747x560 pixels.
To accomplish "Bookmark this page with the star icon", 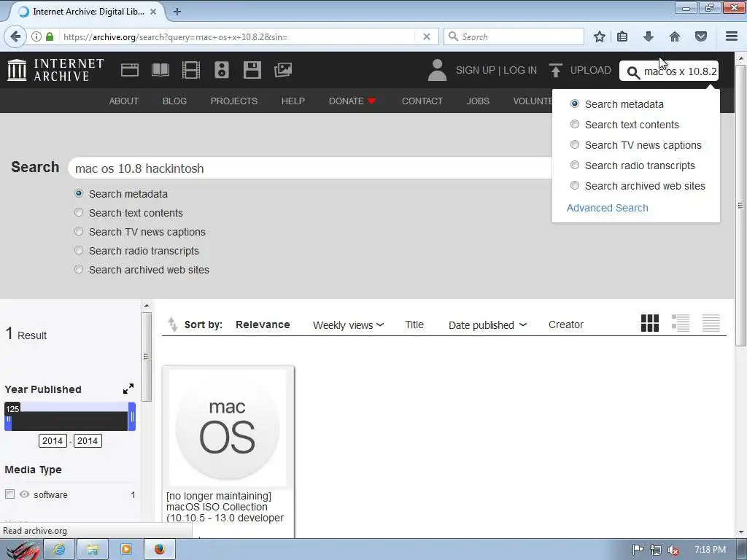I will tap(600, 36).
